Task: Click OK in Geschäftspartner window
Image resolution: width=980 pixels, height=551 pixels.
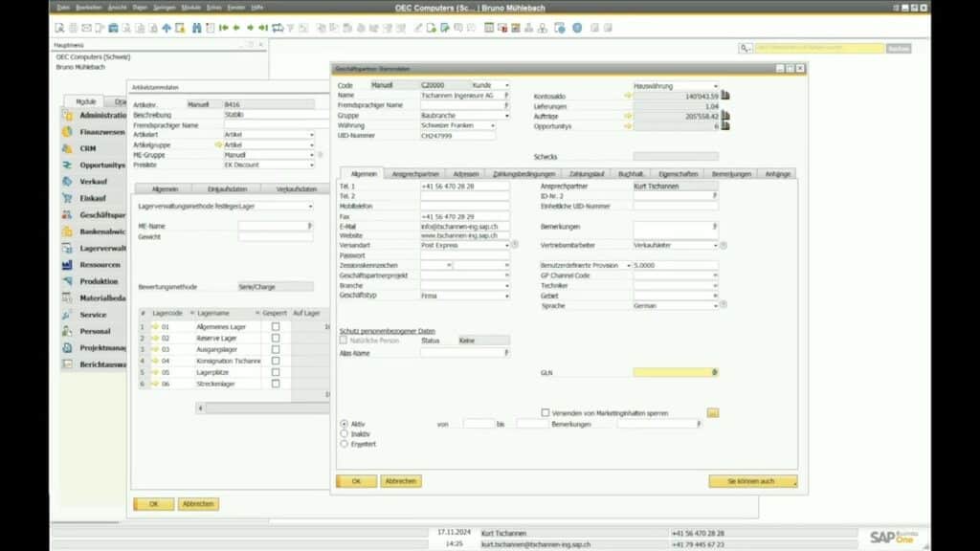Action: (356, 481)
